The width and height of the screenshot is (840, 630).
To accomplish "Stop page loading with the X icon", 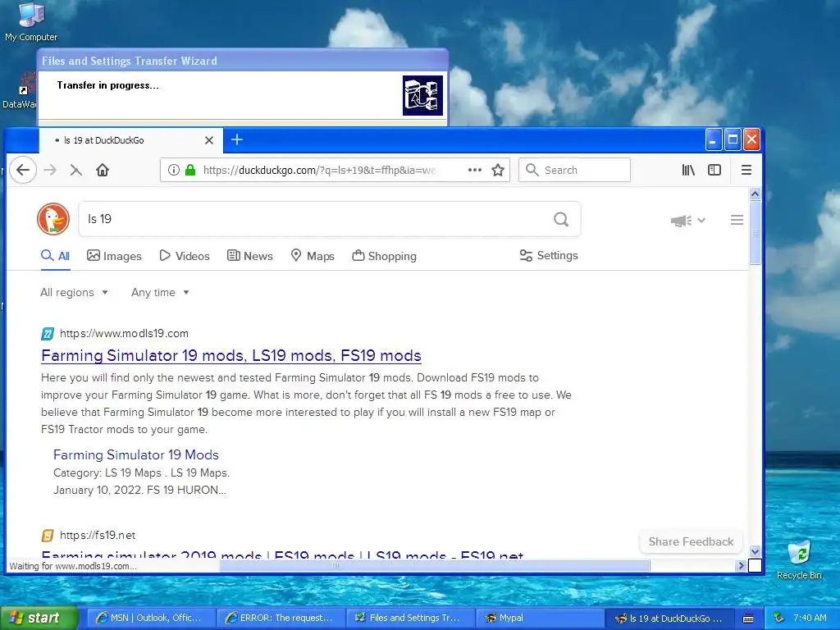I will point(76,171).
